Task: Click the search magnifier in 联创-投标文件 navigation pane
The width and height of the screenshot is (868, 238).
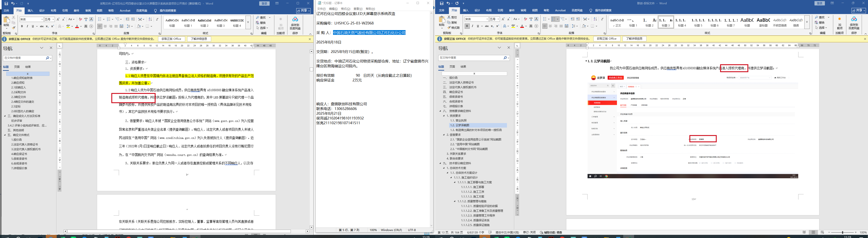Action: pos(505,58)
